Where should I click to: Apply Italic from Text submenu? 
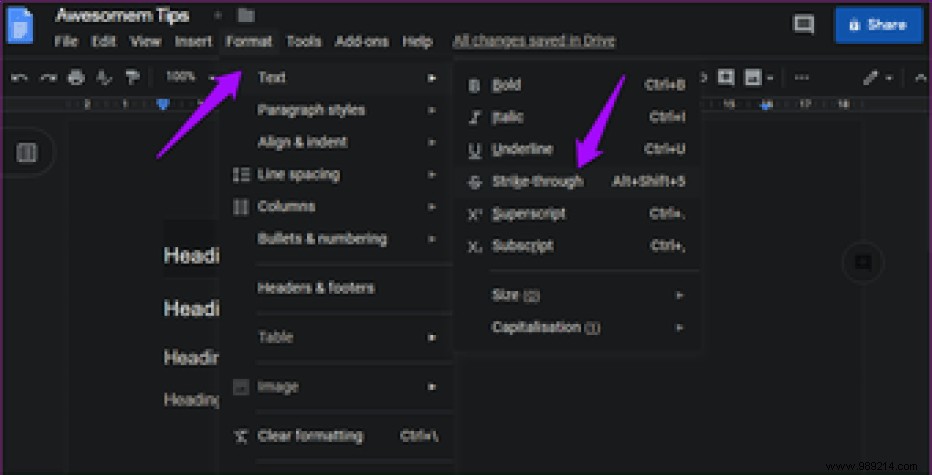577,117
